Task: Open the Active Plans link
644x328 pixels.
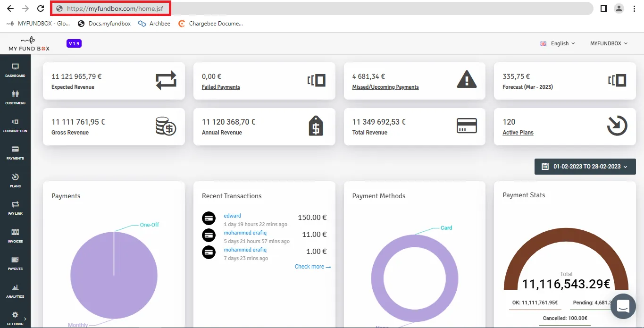Action: [x=518, y=133]
